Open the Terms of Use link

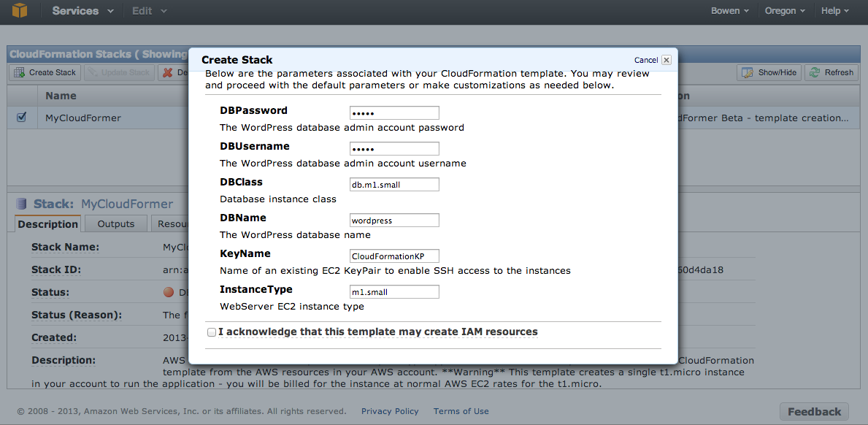tap(461, 411)
